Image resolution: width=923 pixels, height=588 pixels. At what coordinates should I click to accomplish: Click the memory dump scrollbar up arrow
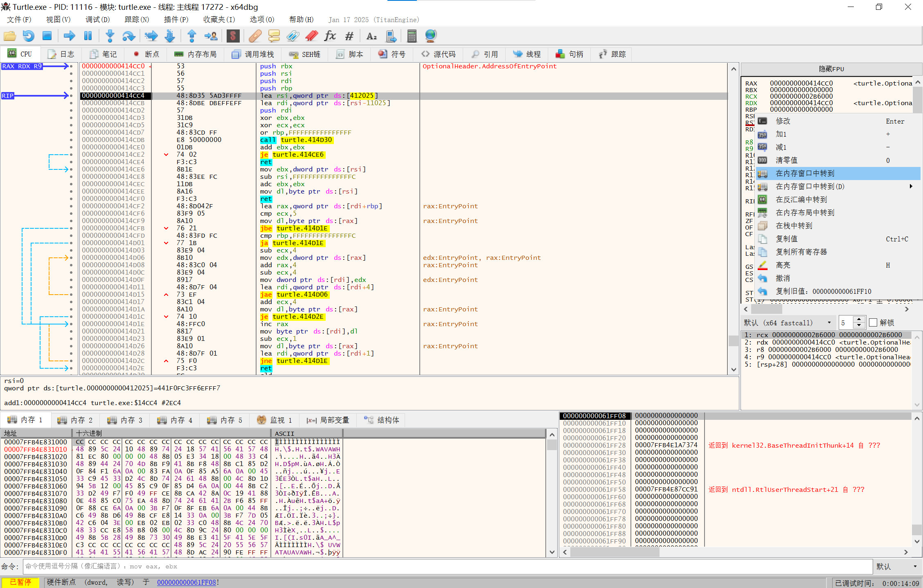(552, 435)
